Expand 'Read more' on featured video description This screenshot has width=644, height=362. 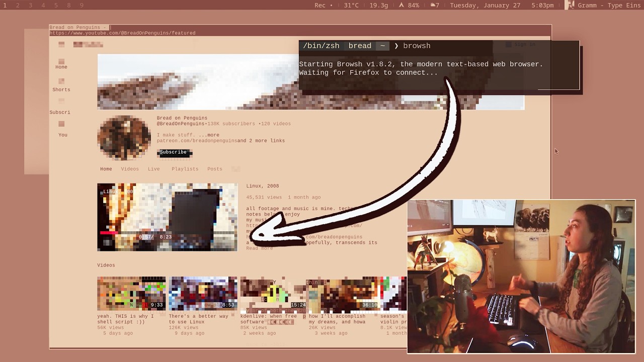pyautogui.click(x=260, y=248)
